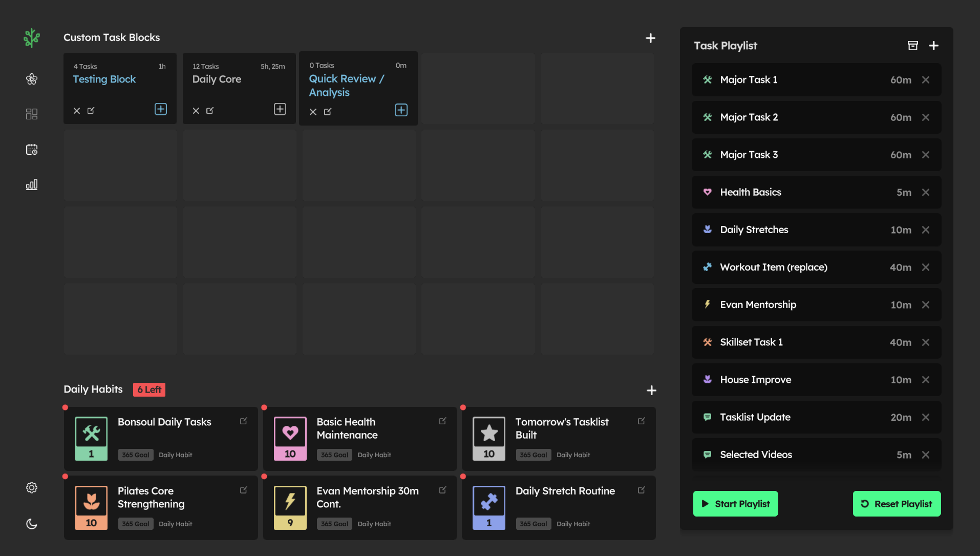Remove Skillset Task 1 from playlist
This screenshot has height=556, width=980.
coord(926,342)
